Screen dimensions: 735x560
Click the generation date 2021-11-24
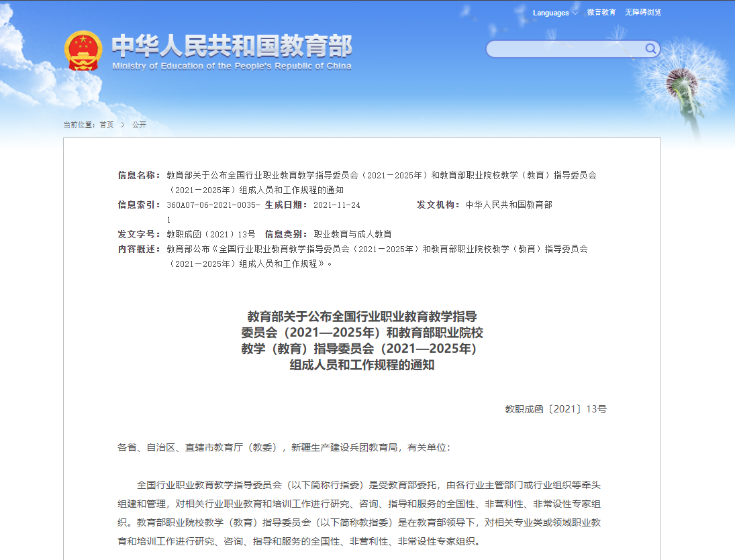pyautogui.click(x=337, y=205)
